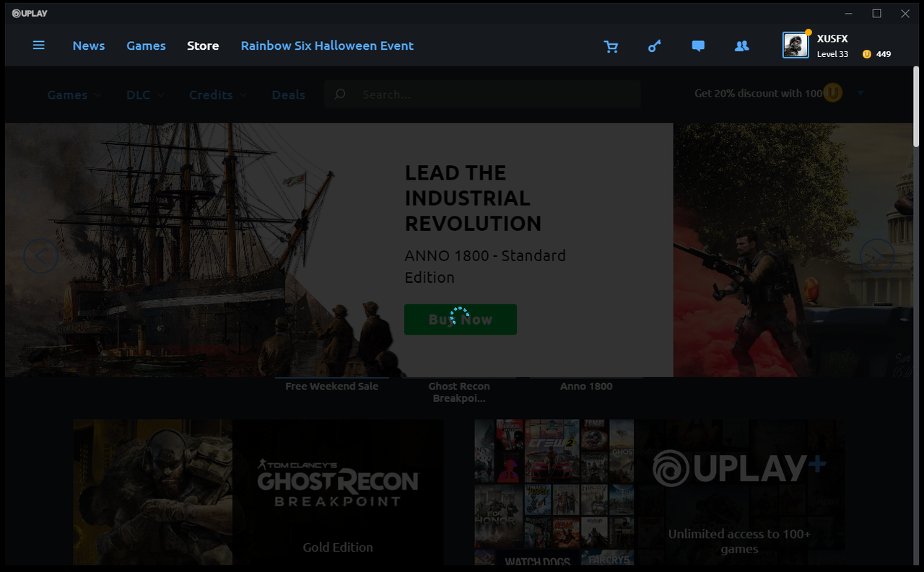Click the activate key icon
This screenshot has height=572, width=924.
point(655,46)
